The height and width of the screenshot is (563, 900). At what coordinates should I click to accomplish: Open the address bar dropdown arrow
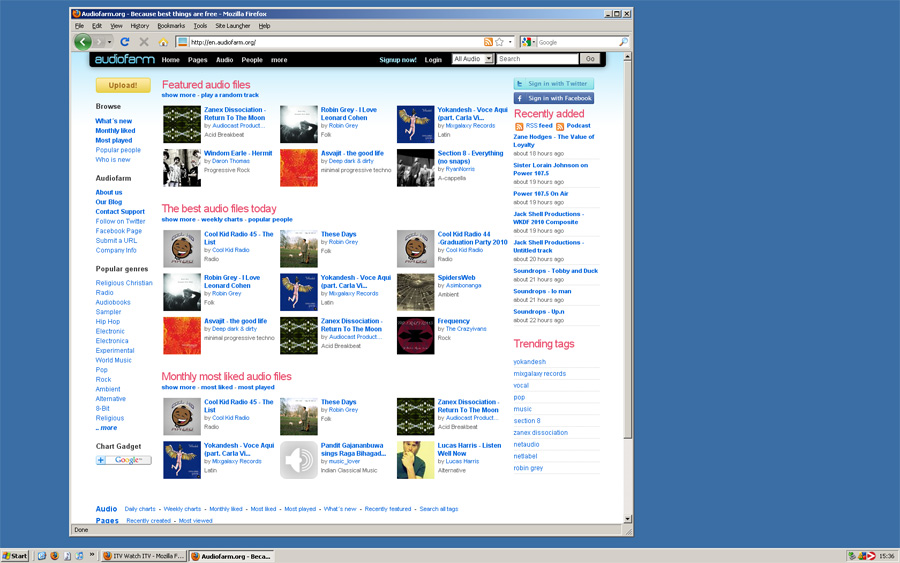[x=510, y=42]
